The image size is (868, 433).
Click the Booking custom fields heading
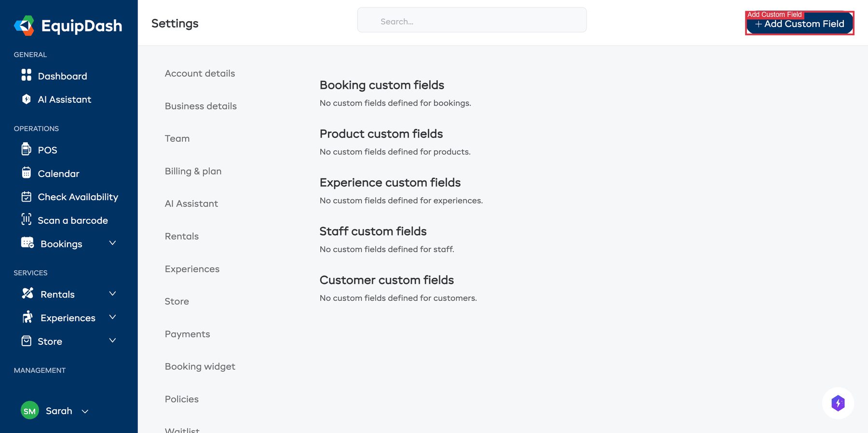(382, 85)
